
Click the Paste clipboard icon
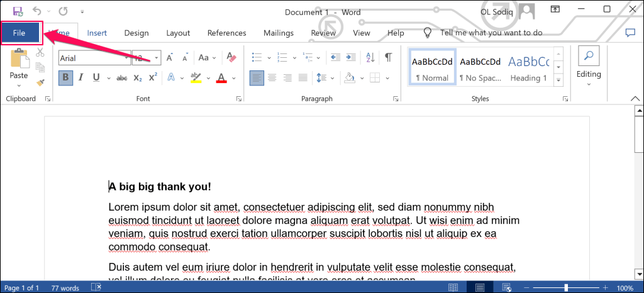[x=19, y=58]
